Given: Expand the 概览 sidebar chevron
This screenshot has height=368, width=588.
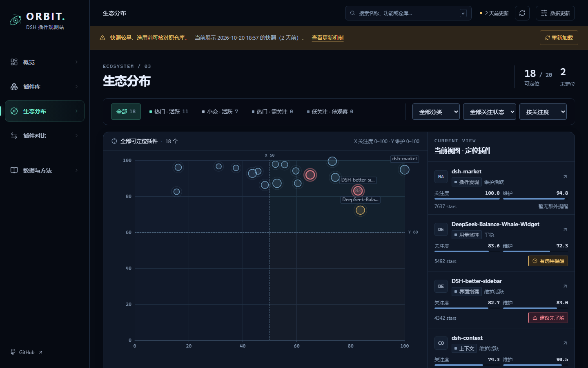Looking at the screenshot, I should 76,62.
